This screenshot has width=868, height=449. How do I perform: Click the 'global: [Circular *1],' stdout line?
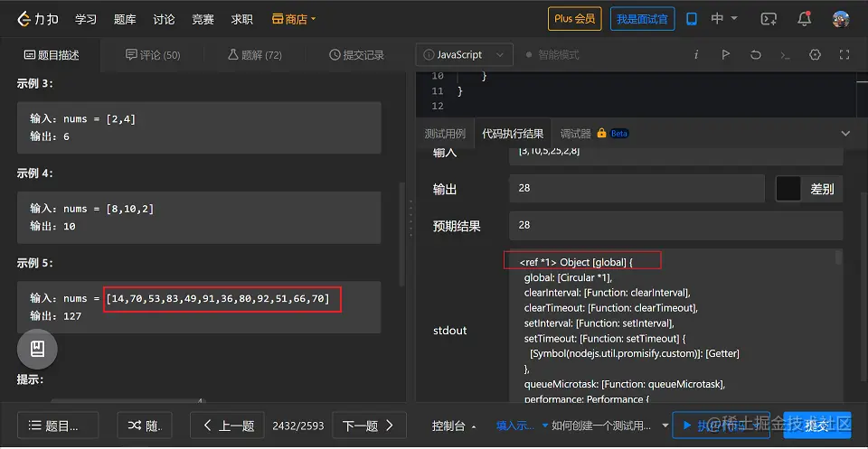[x=568, y=277]
